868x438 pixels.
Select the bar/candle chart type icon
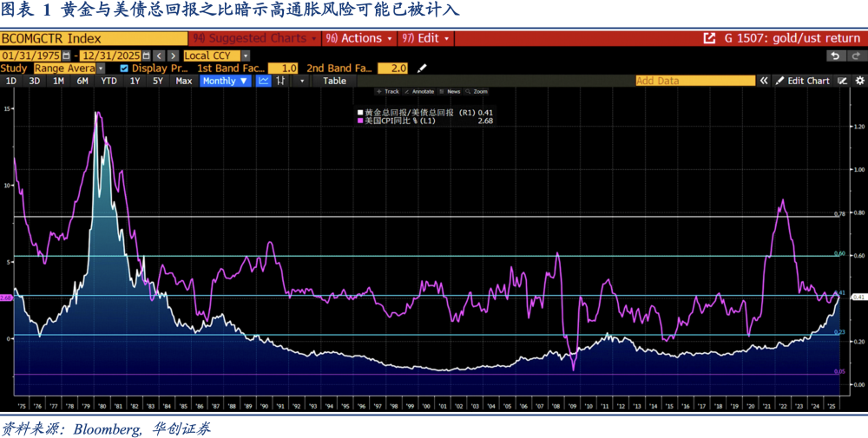pyautogui.click(x=280, y=81)
